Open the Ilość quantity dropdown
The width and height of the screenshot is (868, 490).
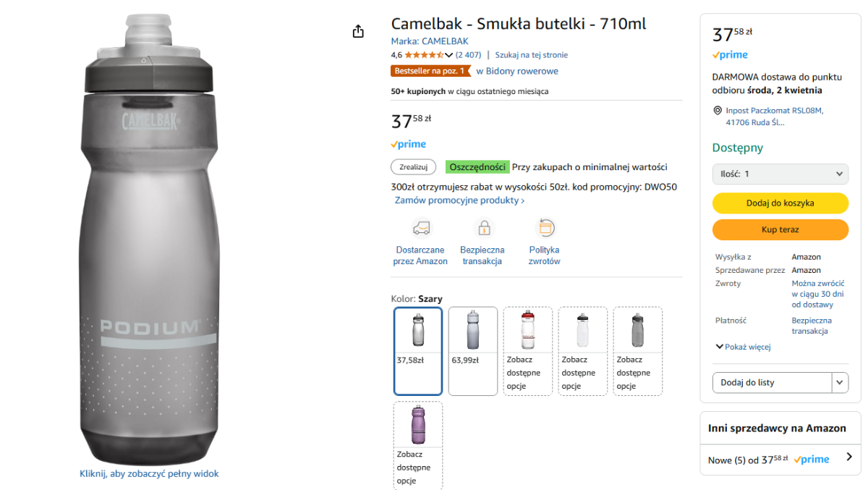coord(780,174)
